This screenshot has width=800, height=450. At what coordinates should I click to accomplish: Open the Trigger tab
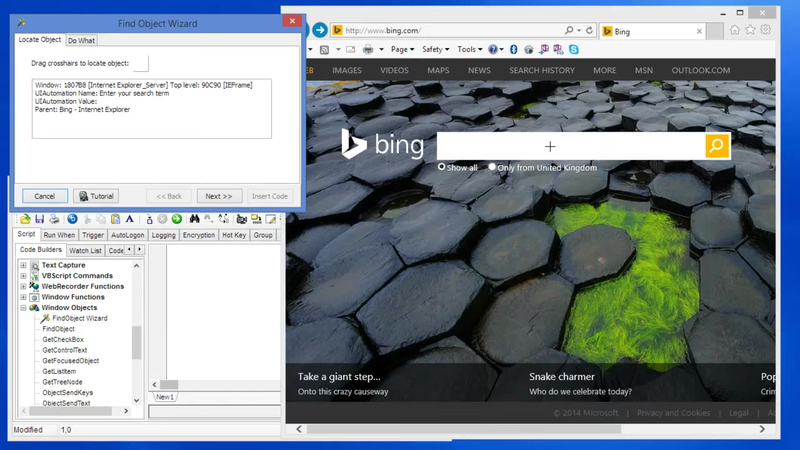click(x=93, y=235)
